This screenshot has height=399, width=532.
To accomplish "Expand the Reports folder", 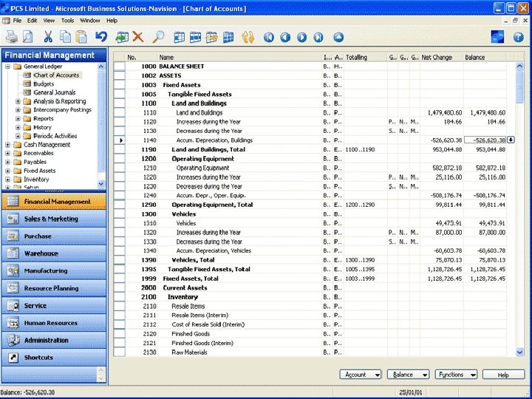I will [x=18, y=119].
